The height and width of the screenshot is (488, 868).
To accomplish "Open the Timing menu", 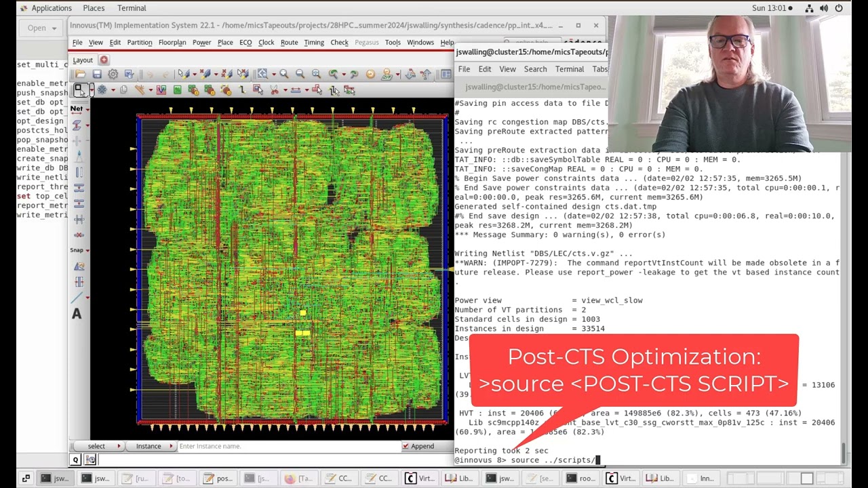I will tap(314, 42).
